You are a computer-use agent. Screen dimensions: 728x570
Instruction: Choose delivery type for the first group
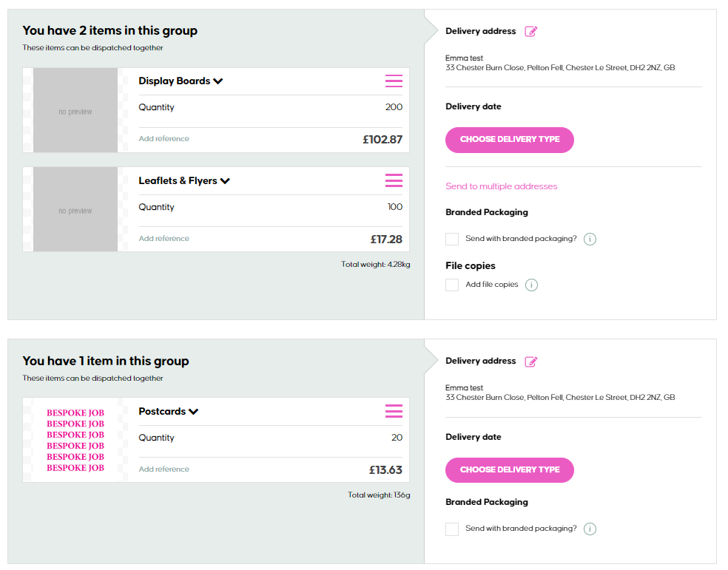(509, 139)
